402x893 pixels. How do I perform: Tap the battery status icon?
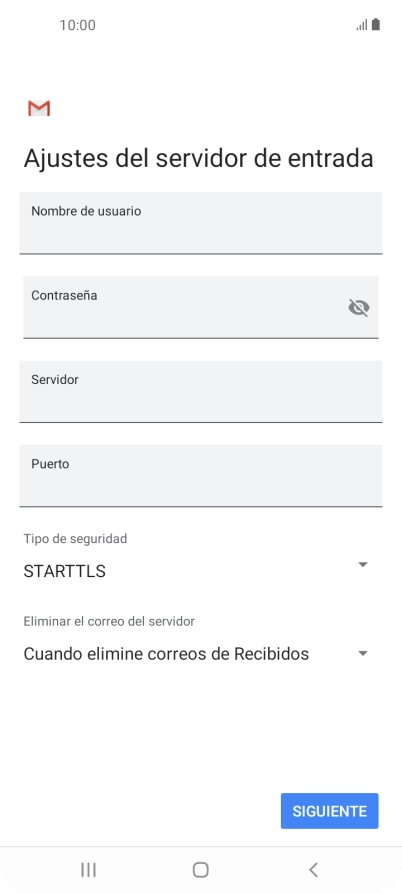pyautogui.click(x=376, y=24)
